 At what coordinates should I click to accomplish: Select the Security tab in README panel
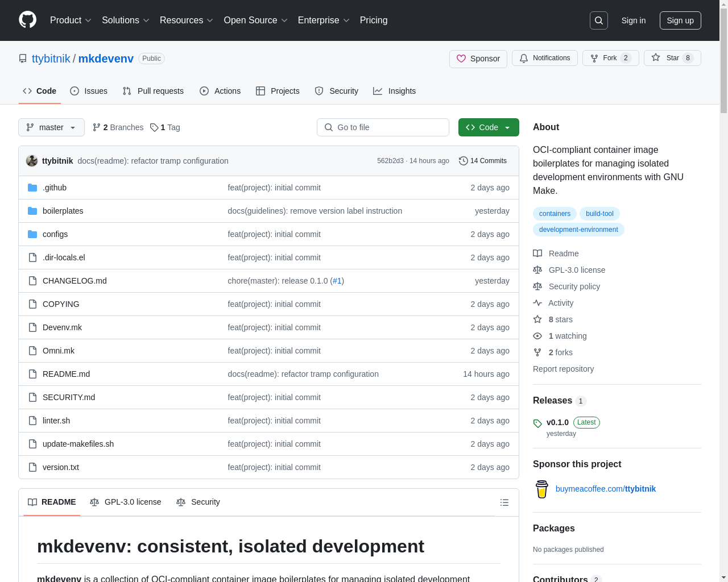(198, 502)
